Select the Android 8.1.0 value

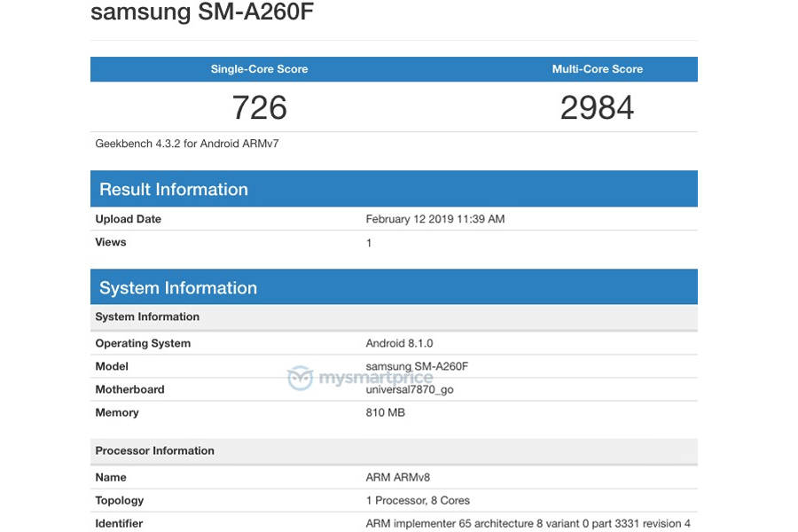click(400, 344)
